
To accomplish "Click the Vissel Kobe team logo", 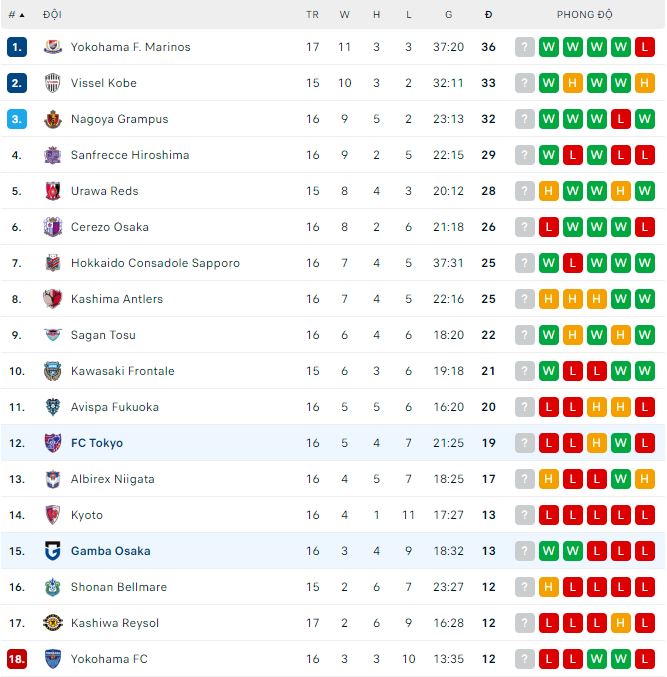I will pyautogui.click(x=53, y=83).
